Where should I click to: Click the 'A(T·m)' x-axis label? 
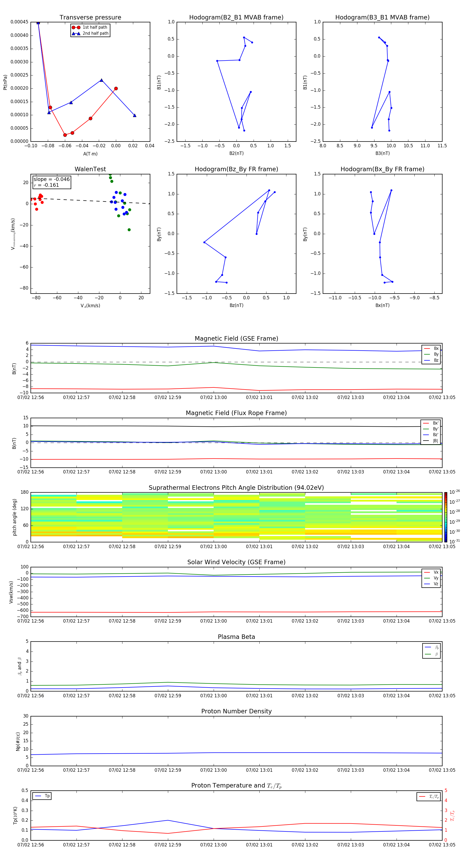[90, 154]
